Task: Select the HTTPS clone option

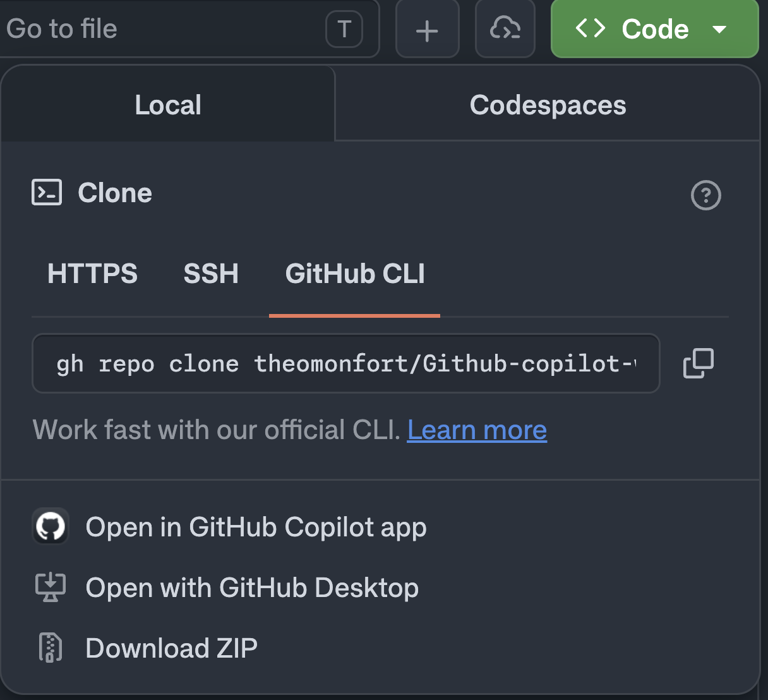Action: point(92,274)
